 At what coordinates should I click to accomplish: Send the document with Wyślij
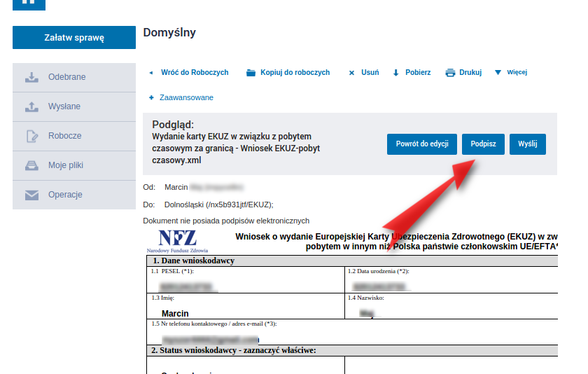click(x=528, y=144)
